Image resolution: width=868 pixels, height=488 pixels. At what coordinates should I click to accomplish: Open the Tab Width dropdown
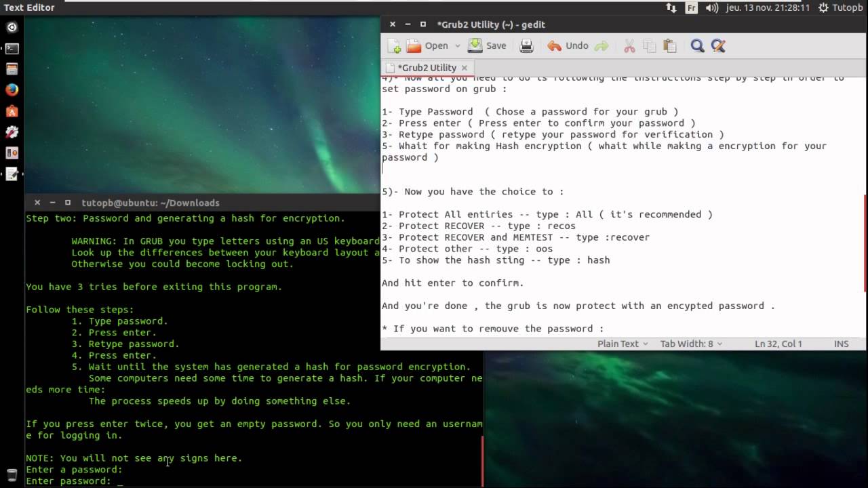(x=692, y=344)
